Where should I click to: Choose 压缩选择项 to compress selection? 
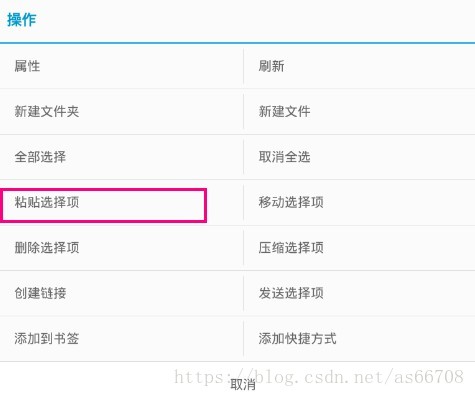point(360,248)
